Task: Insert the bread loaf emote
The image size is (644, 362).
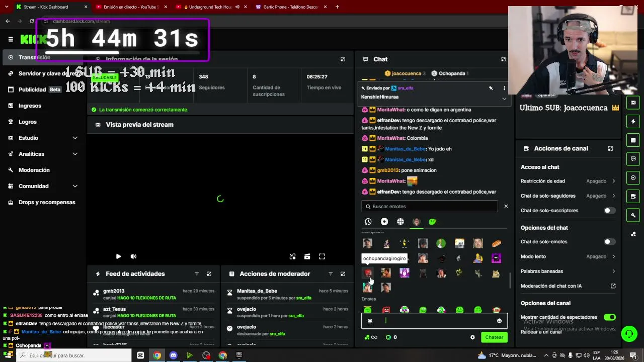Action: 496,243
